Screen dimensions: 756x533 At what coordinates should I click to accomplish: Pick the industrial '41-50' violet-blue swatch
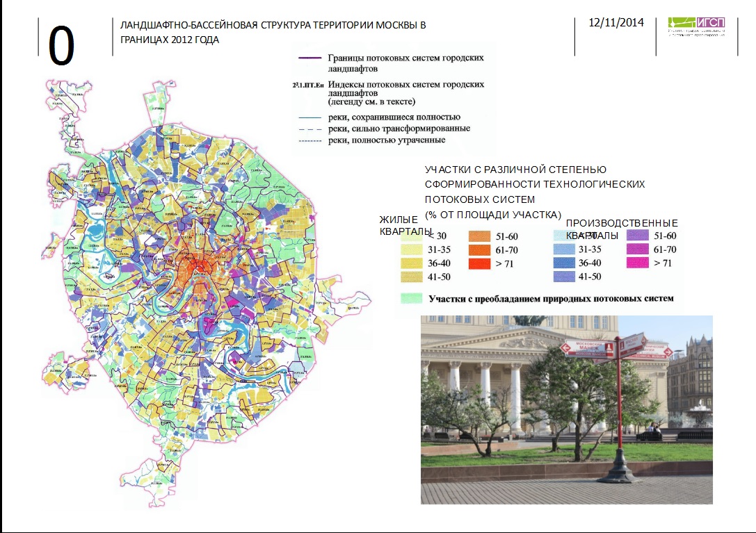point(564,277)
